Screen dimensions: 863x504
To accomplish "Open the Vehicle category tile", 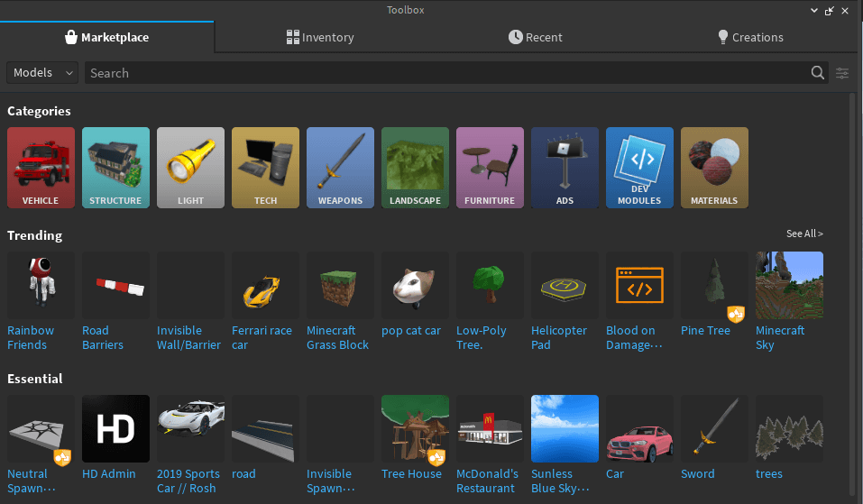I will (x=41, y=168).
